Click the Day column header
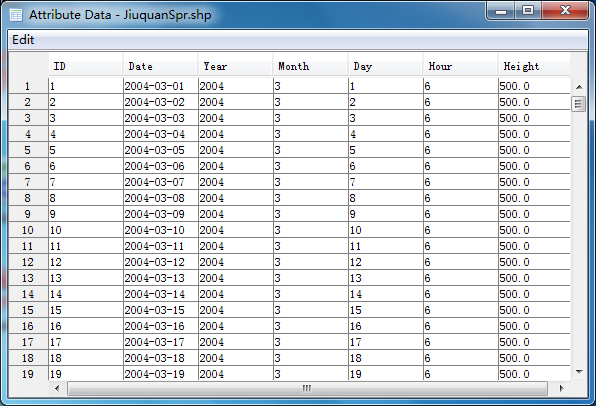This screenshot has width=596, height=406. point(385,66)
